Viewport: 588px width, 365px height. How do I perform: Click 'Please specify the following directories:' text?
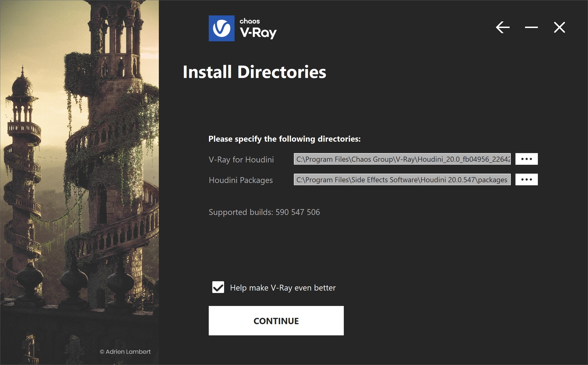coord(285,139)
